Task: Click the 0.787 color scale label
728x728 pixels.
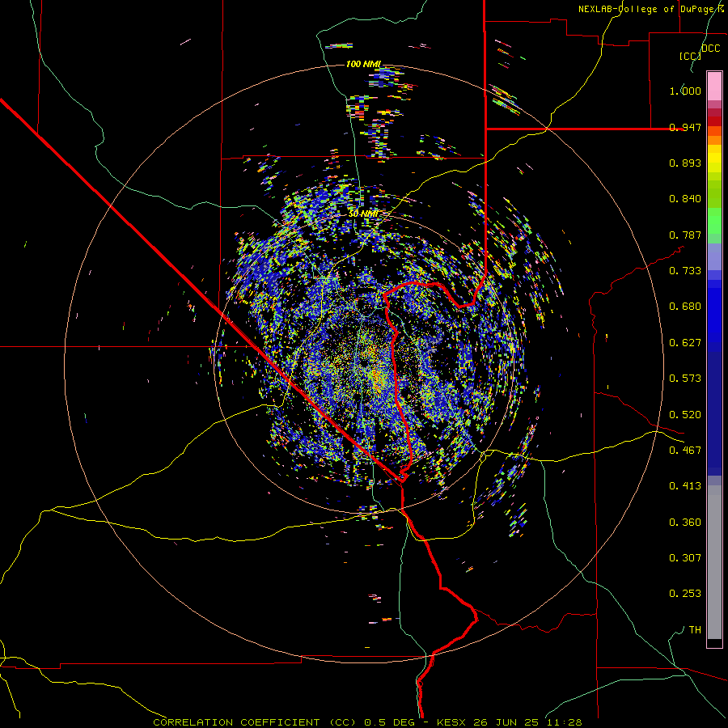Action: [x=685, y=235]
